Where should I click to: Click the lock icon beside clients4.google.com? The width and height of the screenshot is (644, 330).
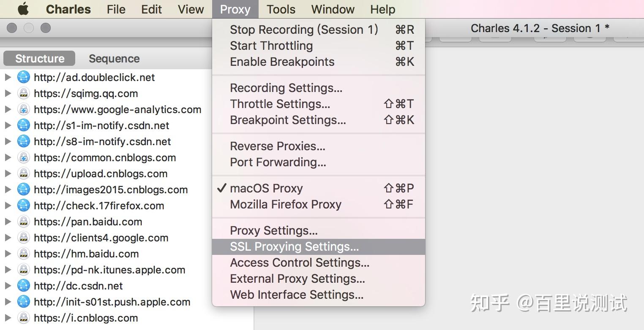click(x=24, y=238)
